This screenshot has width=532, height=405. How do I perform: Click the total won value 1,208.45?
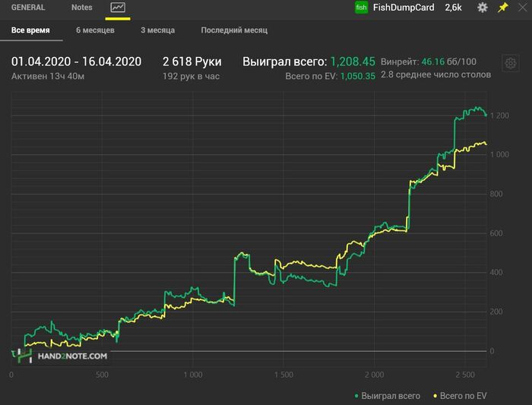click(x=353, y=62)
